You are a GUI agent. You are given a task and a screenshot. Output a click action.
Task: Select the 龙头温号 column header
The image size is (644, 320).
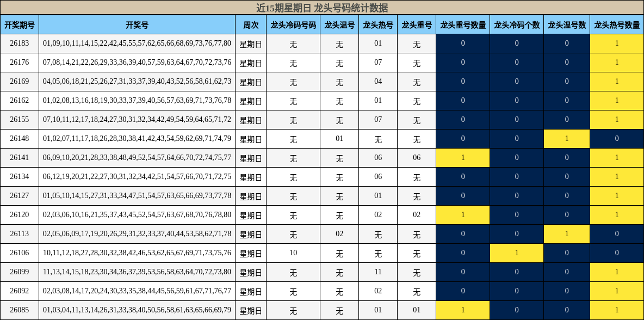click(x=339, y=24)
